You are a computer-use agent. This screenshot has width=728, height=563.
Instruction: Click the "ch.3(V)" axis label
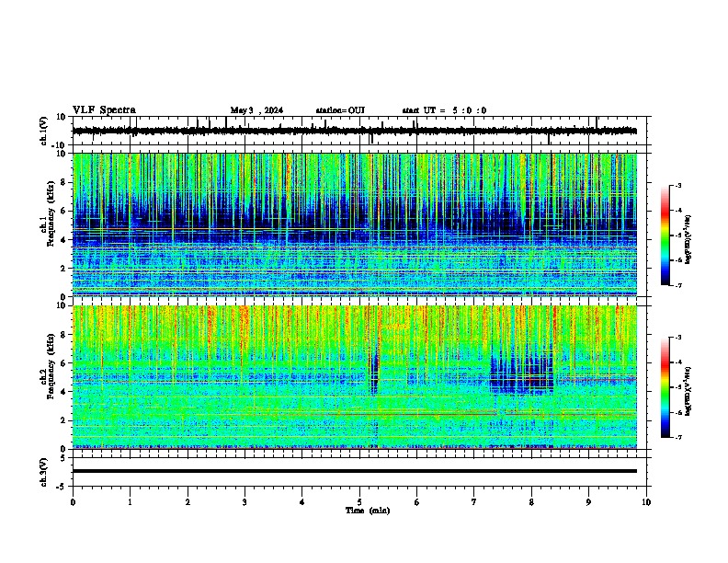click(44, 473)
